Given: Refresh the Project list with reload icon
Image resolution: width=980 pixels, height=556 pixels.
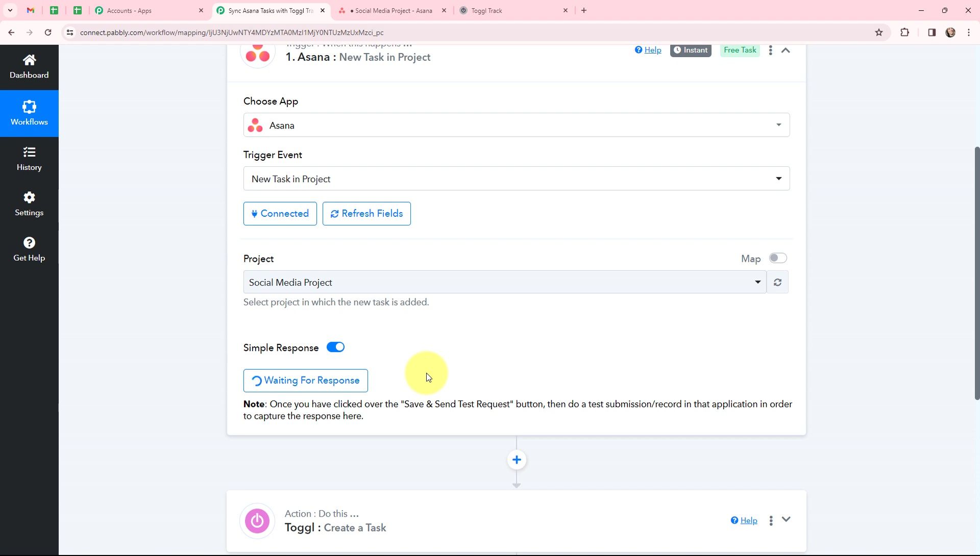Looking at the screenshot, I should [777, 282].
